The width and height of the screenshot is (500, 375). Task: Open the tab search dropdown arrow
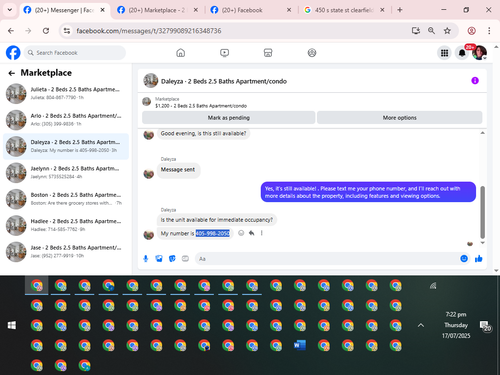pos(10,10)
